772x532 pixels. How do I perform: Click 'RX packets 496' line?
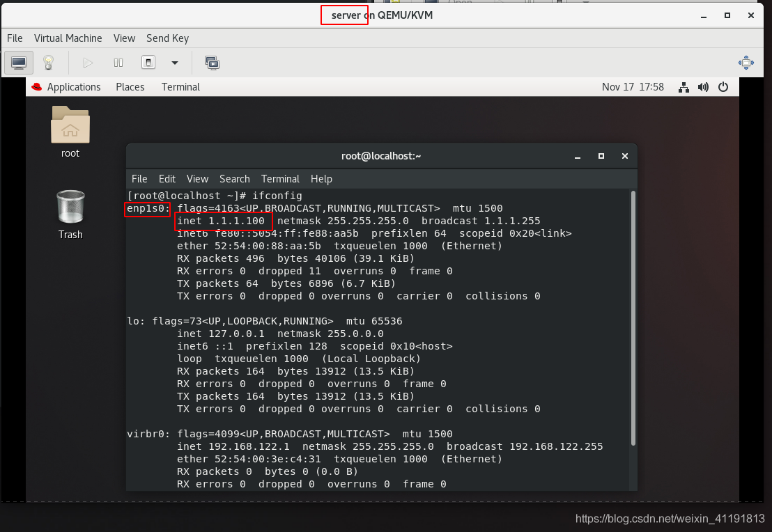295,258
